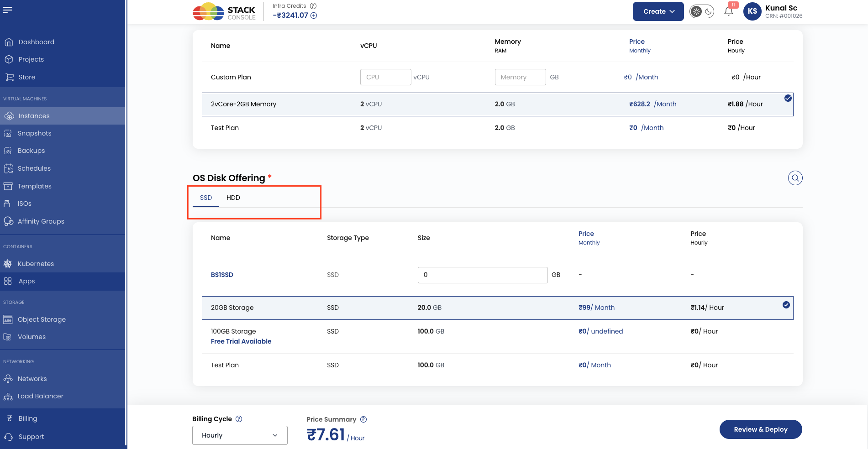The height and width of the screenshot is (449, 868).
Task: Click Instances cloud icon
Action: coord(9,116)
